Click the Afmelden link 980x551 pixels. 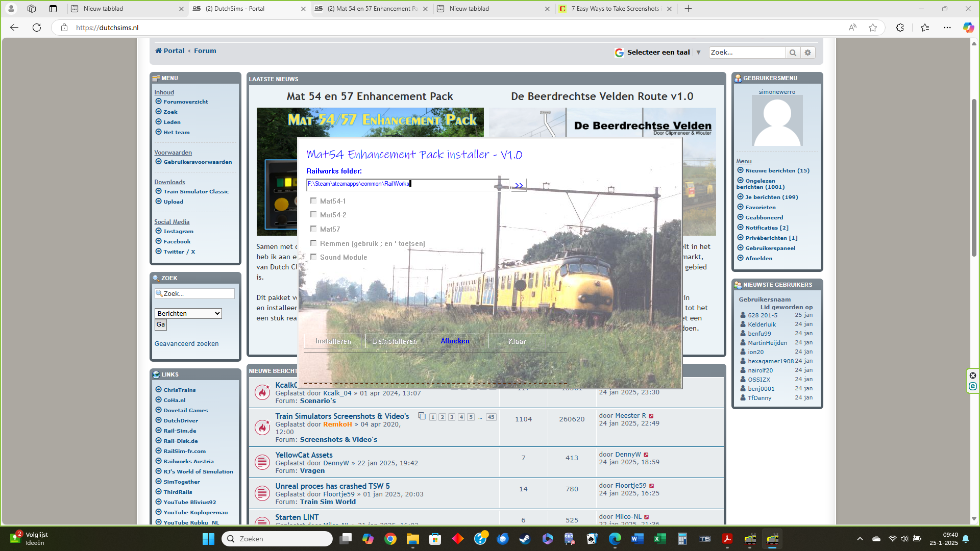[758, 258]
